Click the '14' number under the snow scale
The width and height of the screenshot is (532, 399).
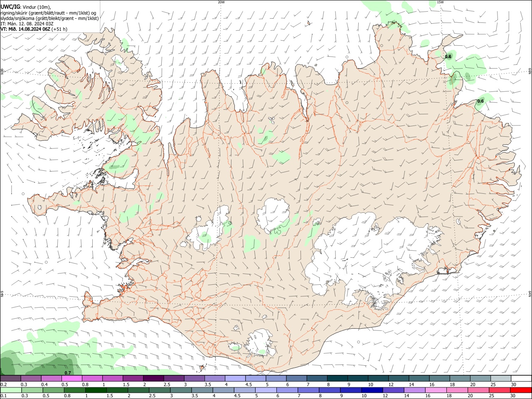[411, 384]
